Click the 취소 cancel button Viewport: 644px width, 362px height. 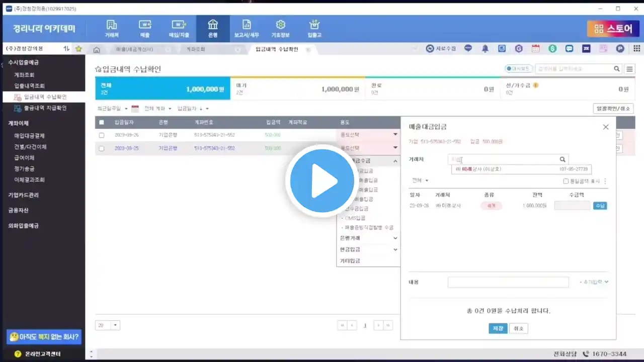click(518, 328)
